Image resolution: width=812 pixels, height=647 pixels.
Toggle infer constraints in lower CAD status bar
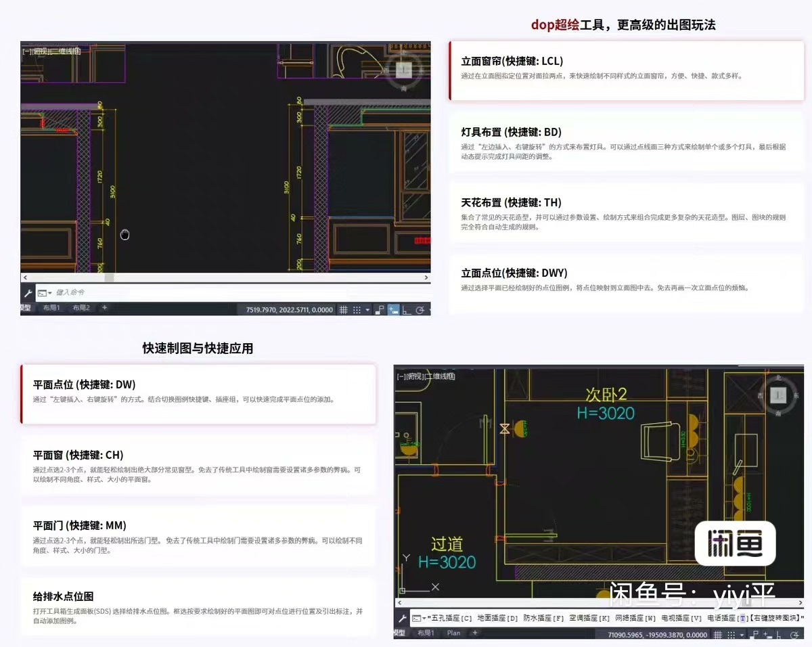tap(754, 635)
